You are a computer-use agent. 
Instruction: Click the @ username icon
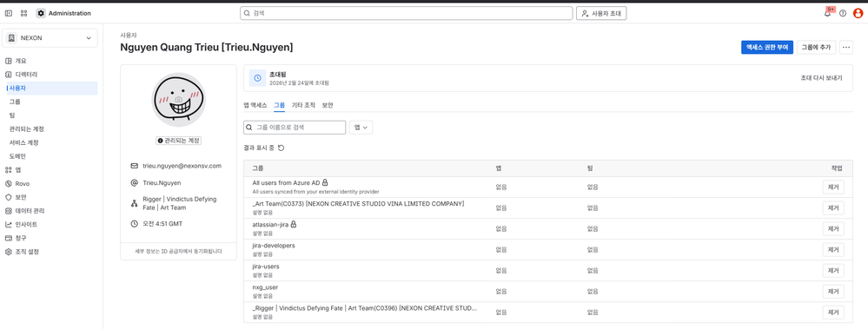134,182
